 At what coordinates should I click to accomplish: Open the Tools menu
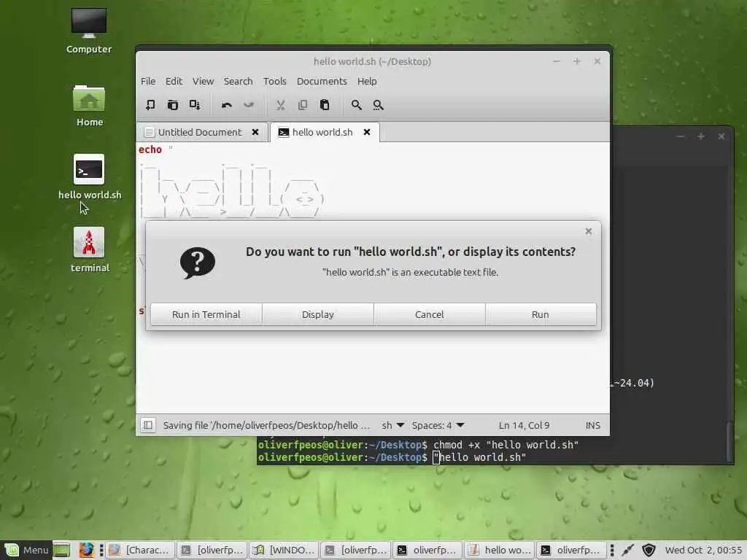click(275, 82)
